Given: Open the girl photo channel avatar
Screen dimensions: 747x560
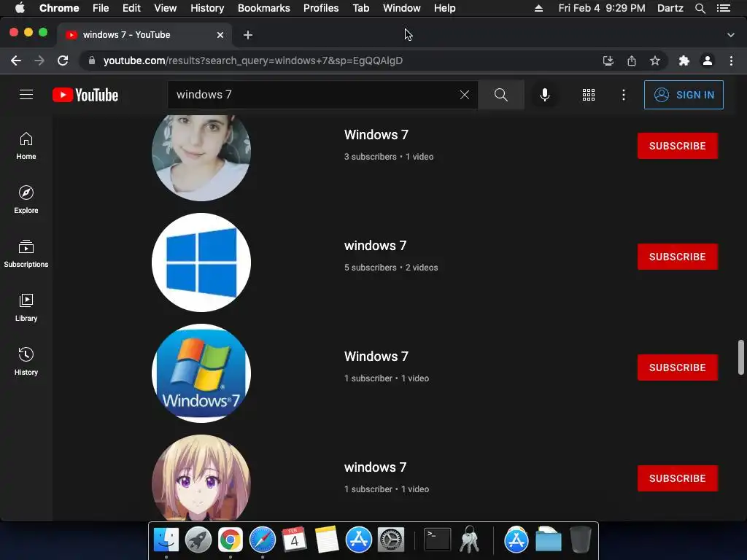Looking at the screenshot, I should click(x=201, y=157).
